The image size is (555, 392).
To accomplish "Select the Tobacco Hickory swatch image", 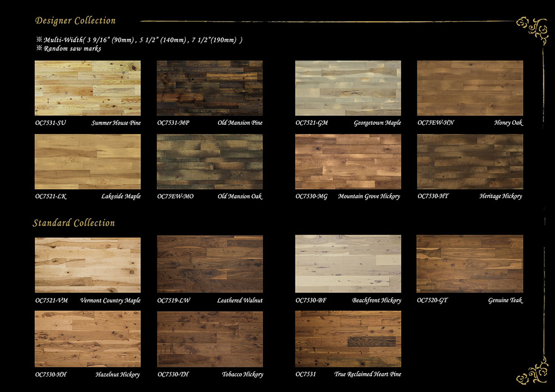I will click(x=210, y=339).
